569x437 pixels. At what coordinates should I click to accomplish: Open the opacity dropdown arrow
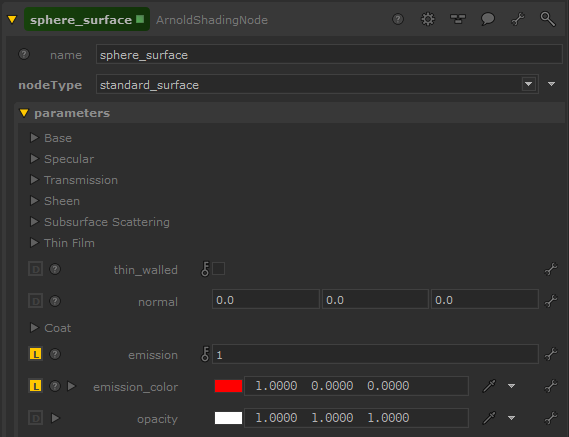(x=512, y=418)
